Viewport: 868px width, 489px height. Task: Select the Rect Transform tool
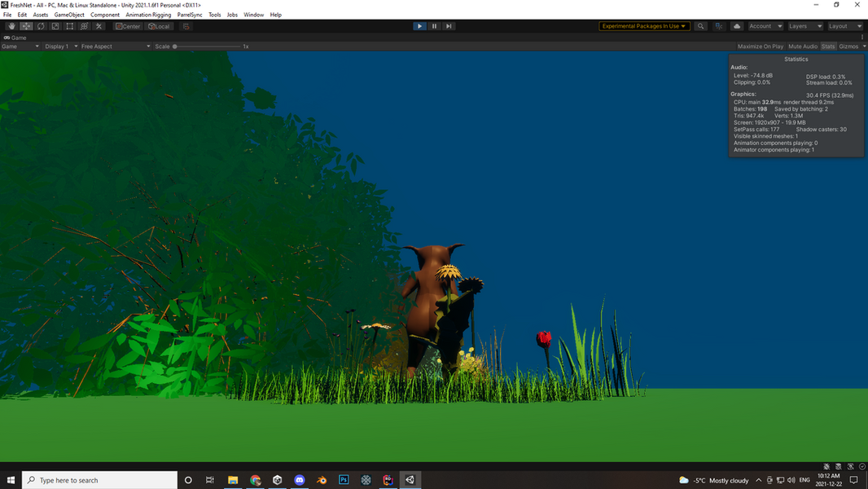[x=69, y=26]
